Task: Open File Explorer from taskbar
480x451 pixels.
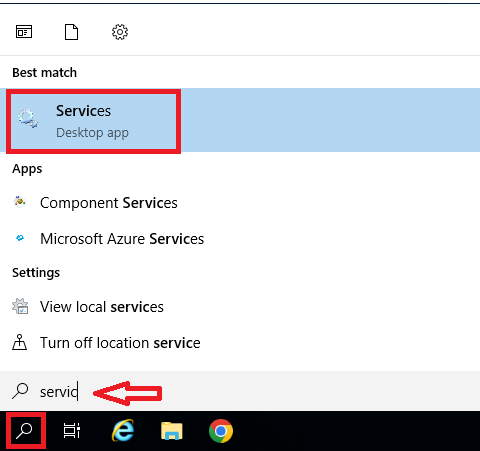Action: click(172, 431)
